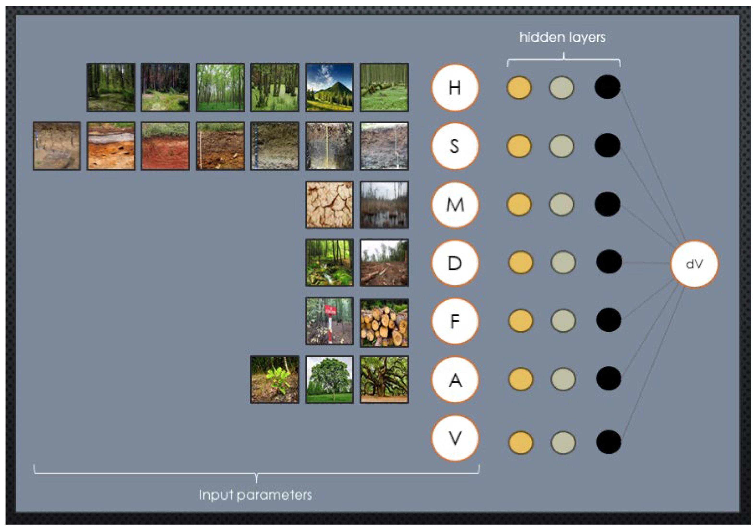Click the red soil profile thumbnail
The height and width of the screenshot is (532, 756).
[x=165, y=146]
